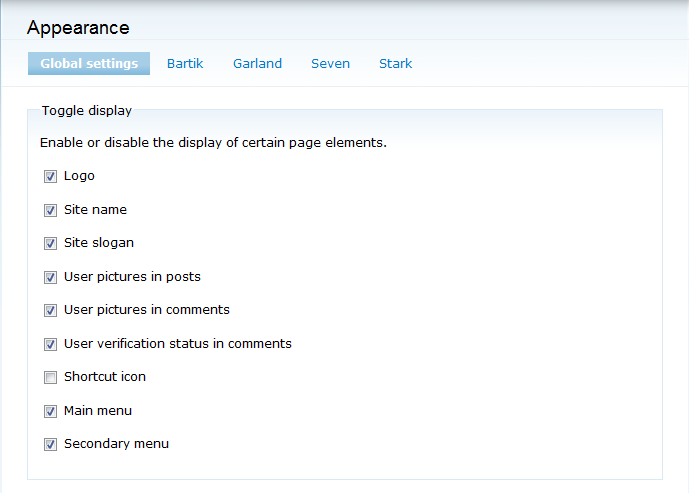This screenshot has width=689, height=493.
Task: Click the 'Secondary menu' label text
Action: click(x=116, y=444)
